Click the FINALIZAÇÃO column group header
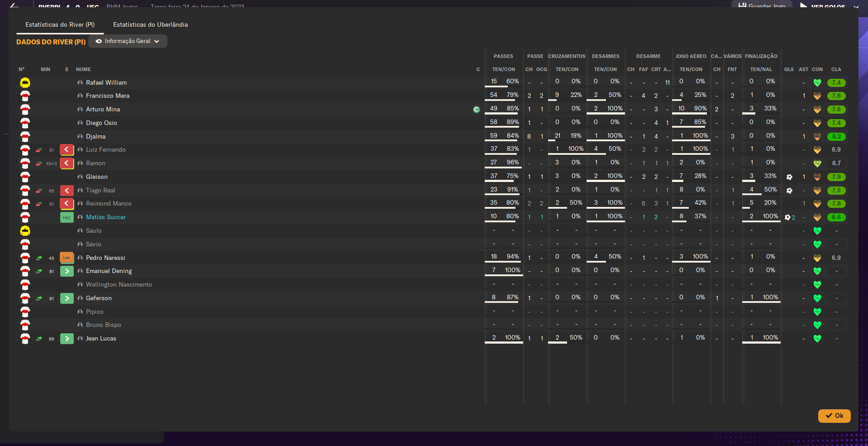868x446 pixels. point(761,56)
